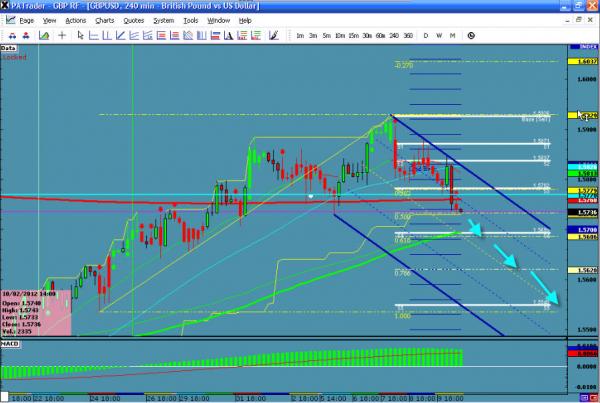Click the 10/02/2012 14:00 date header
The width and height of the screenshot is (600, 403).
pos(29,294)
